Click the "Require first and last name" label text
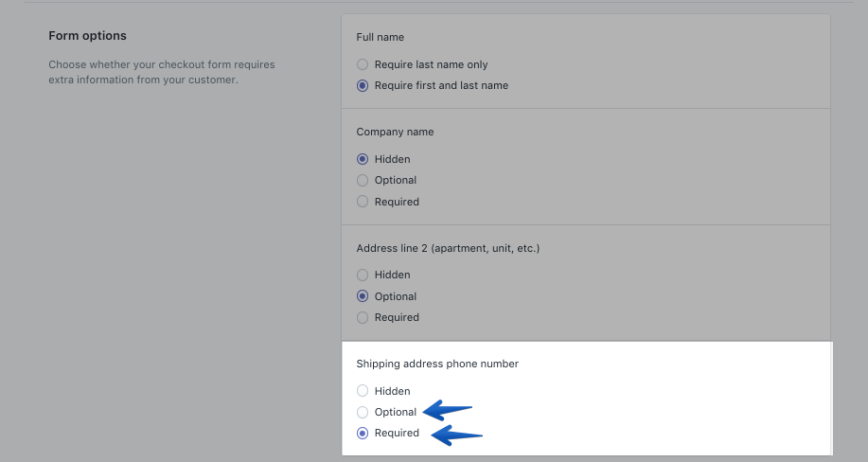The width and height of the screenshot is (868, 462). coord(441,85)
